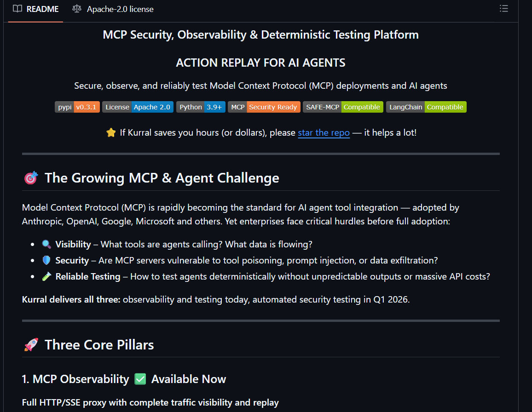The width and height of the screenshot is (532, 412).
Task: Click the "Three Core Pillars" heading
Action: [x=99, y=345]
